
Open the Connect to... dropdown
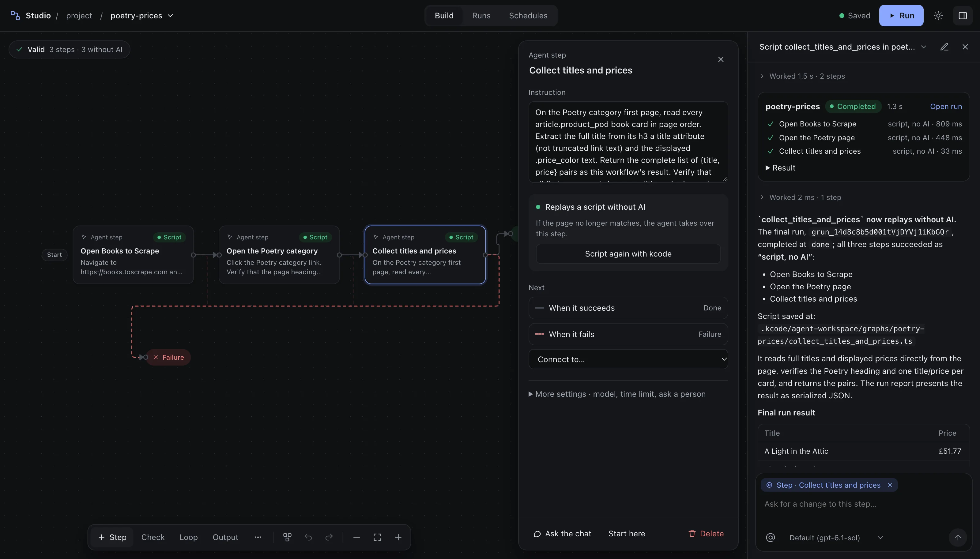[x=628, y=359]
